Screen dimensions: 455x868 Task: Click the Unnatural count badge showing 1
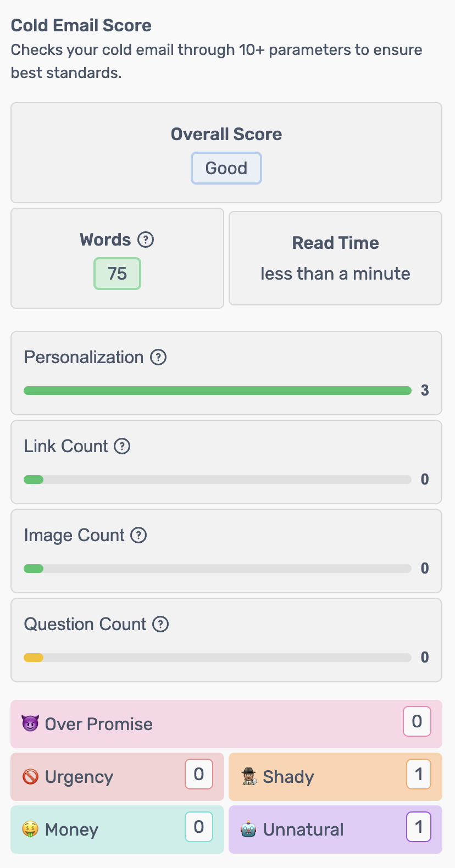coord(419,827)
